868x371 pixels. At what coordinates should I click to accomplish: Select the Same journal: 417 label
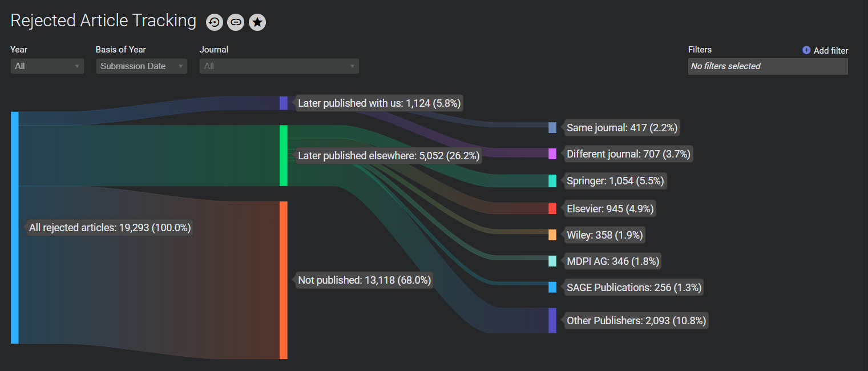[x=621, y=128]
